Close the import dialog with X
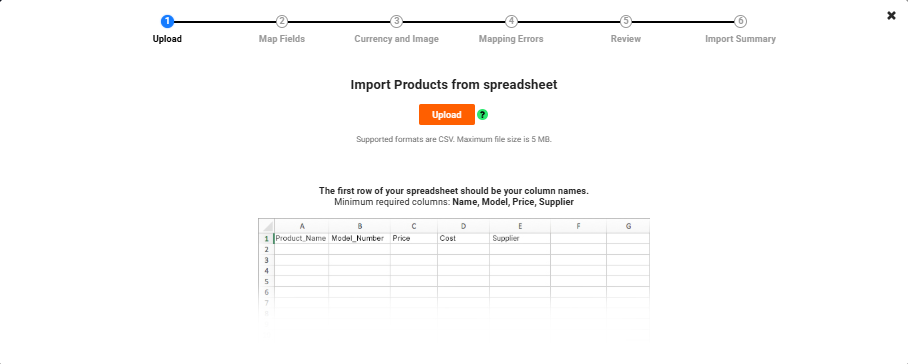Screen dimensions: 908x364 coord(891,16)
